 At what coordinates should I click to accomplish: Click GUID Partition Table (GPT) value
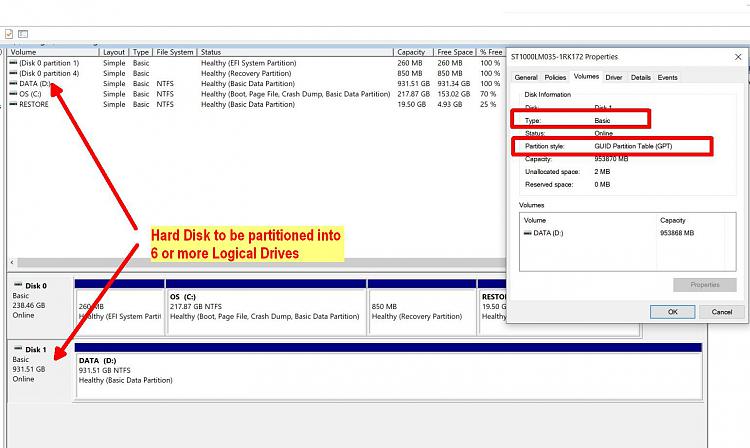633,146
